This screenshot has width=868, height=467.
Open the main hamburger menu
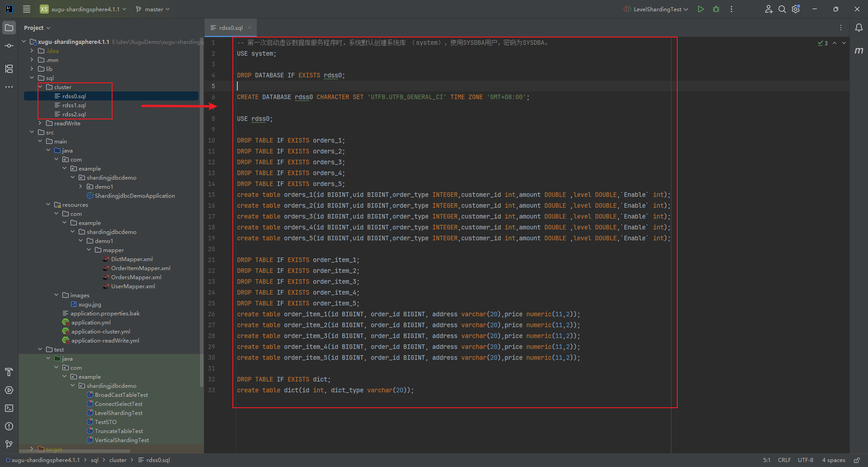(27, 9)
